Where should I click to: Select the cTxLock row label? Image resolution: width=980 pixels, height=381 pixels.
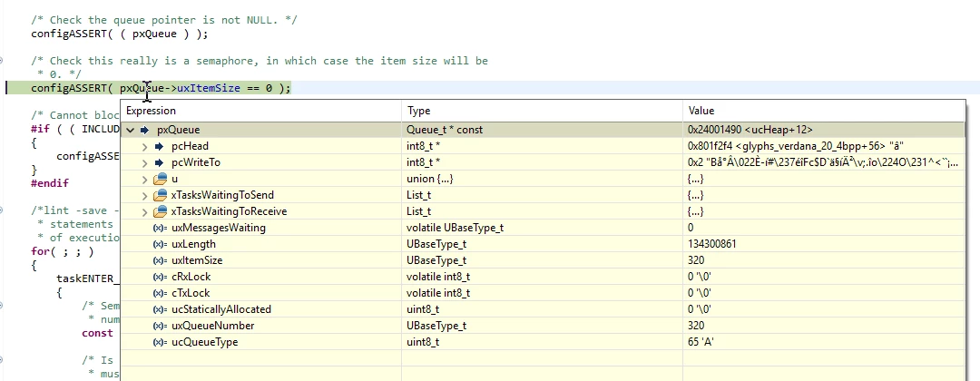191,293
